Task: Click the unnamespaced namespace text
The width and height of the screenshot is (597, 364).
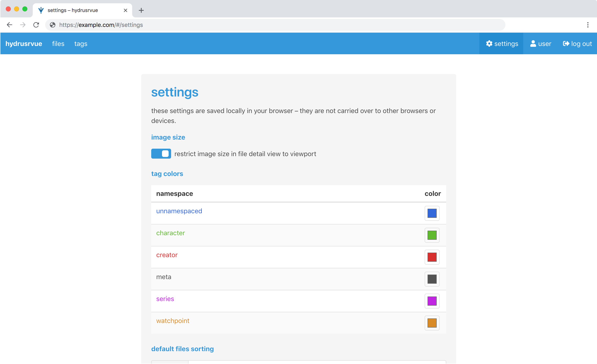Action: 179,211
